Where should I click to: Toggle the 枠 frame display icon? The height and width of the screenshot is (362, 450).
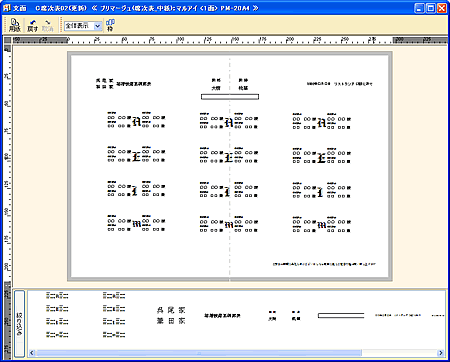(110, 25)
